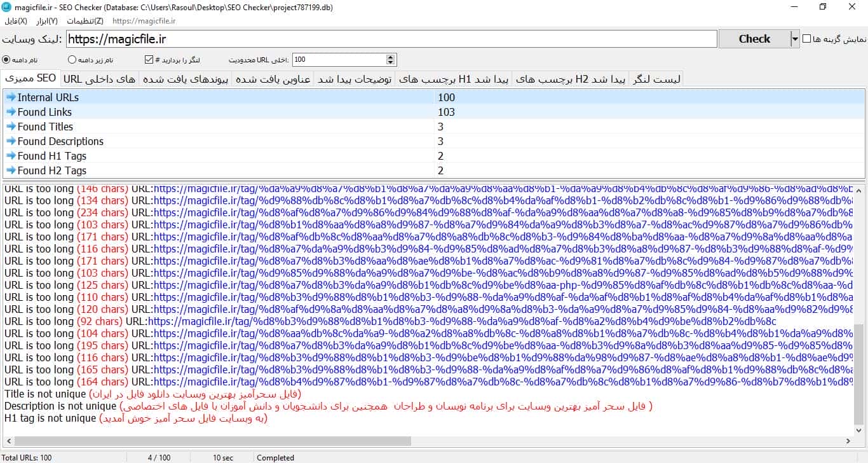868x463 pixels.
Task: Click the horizontal scrollbar thumb of results log
Action: click(x=213, y=441)
